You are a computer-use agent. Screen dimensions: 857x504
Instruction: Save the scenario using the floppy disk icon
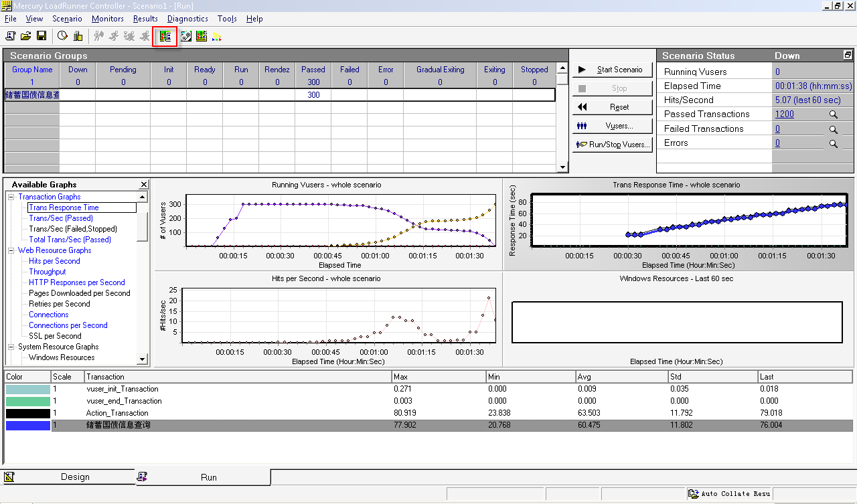click(41, 36)
